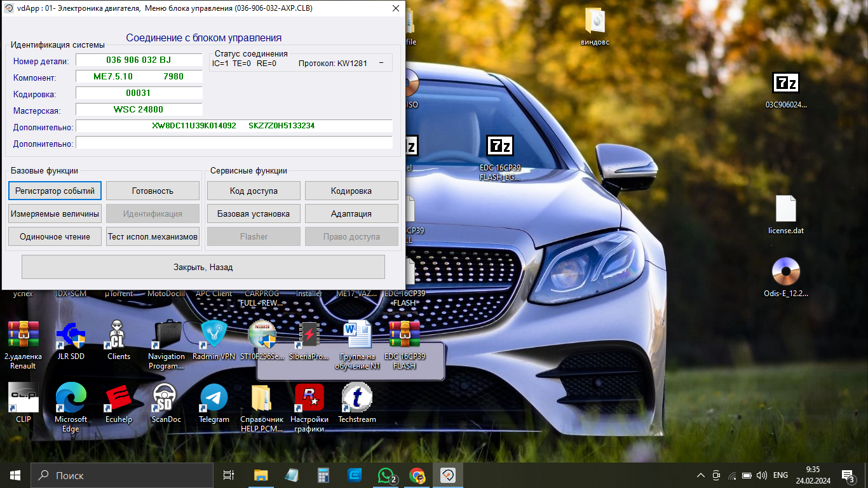
Task: Open Telegram desktop shortcut
Action: click(214, 398)
